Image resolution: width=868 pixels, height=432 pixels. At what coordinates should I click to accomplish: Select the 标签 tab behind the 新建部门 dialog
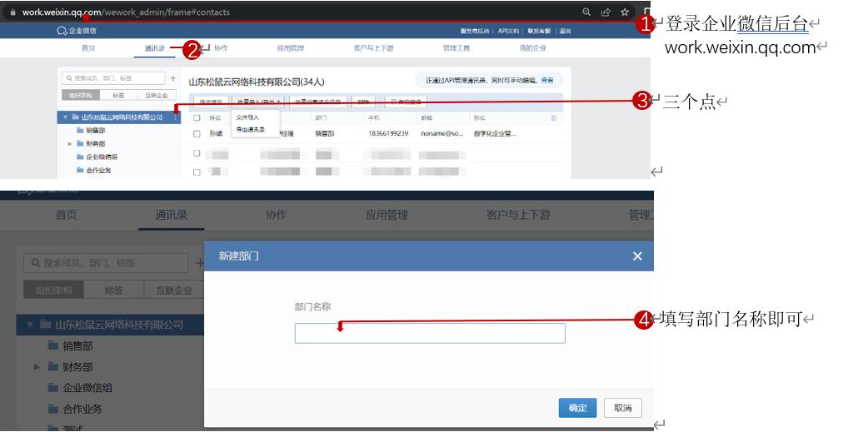113,290
